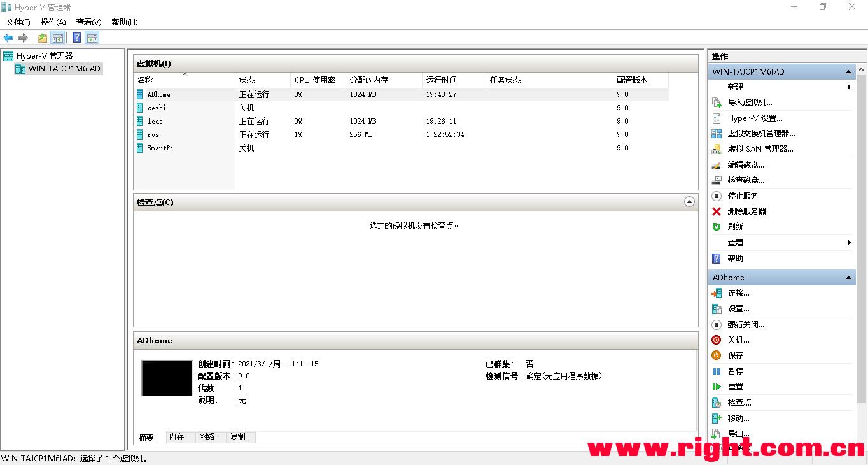Click the 导入虚拟机 import icon

coord(717,103)
